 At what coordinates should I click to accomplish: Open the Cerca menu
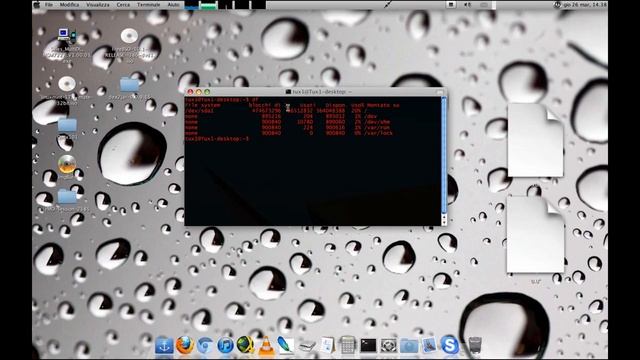pyautogui.click(x=123, y=5)
